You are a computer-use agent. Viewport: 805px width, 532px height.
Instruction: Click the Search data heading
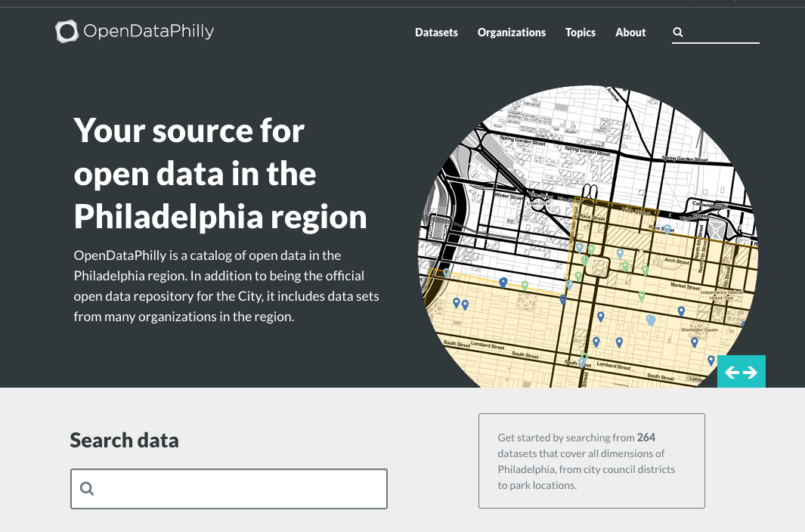click(124, 441)
